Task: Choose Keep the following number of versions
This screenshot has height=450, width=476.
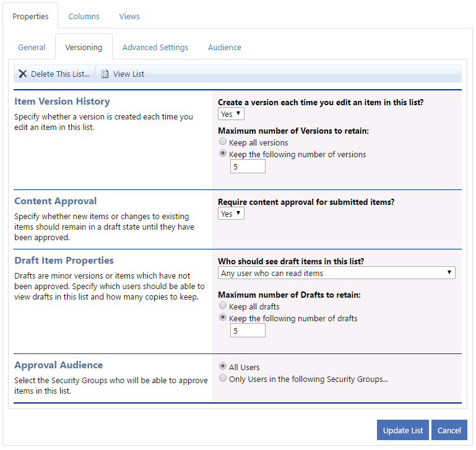Action: [x=223, y=154]
